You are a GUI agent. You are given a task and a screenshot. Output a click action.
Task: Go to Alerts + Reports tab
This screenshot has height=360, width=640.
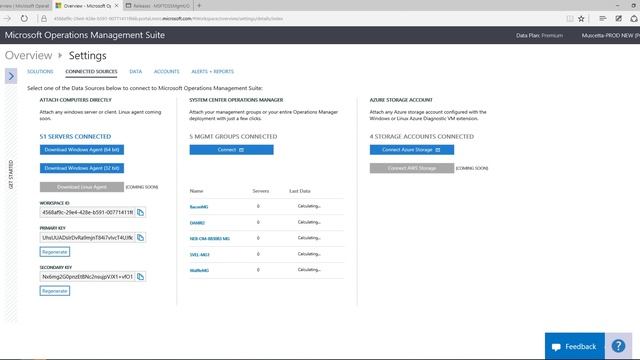212,71
